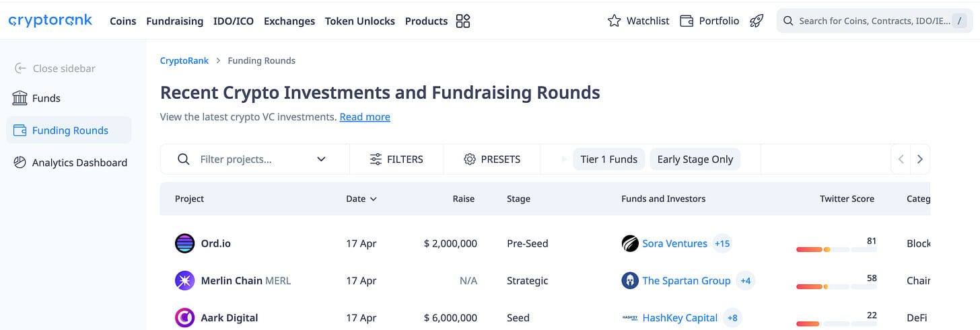Open the Token Unlocks menu
This screenshot has width=980, height=330.
pyautogui.click(x=359, y=21)
